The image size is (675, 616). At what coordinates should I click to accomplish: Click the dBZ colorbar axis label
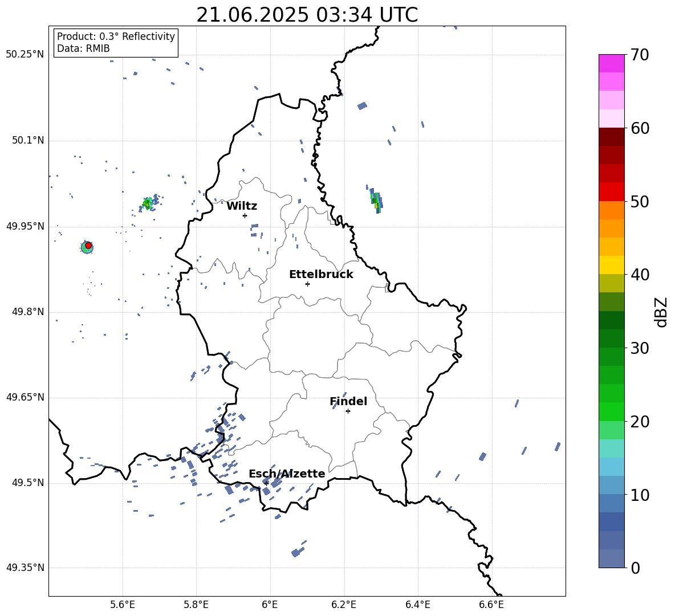661,312
